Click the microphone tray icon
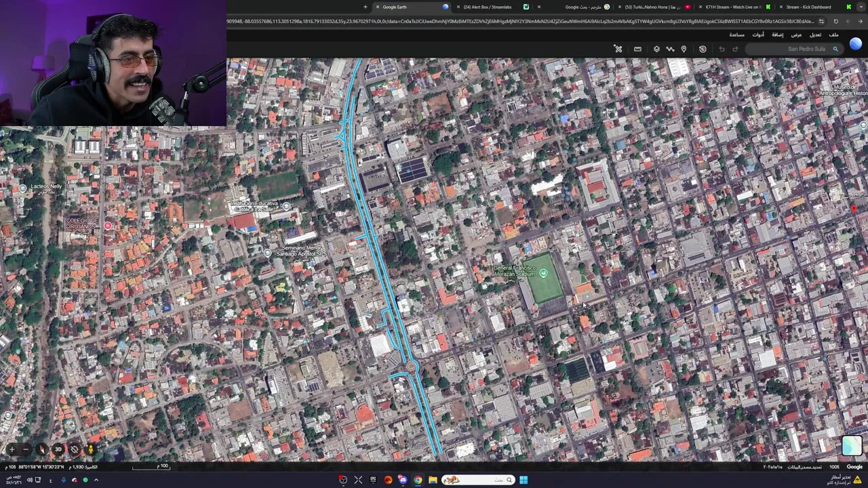 64,480
